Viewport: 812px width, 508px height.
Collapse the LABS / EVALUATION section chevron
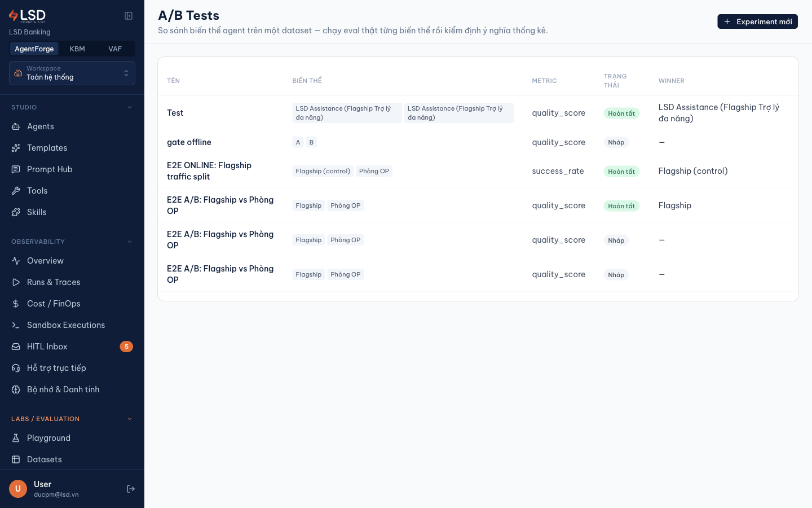tap(130, 419)
